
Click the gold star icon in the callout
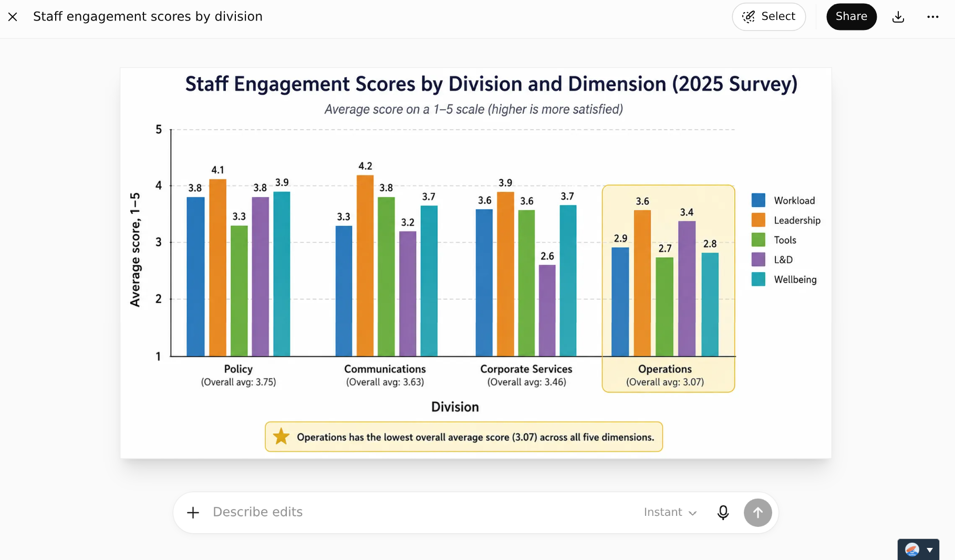tap(281, 436)
